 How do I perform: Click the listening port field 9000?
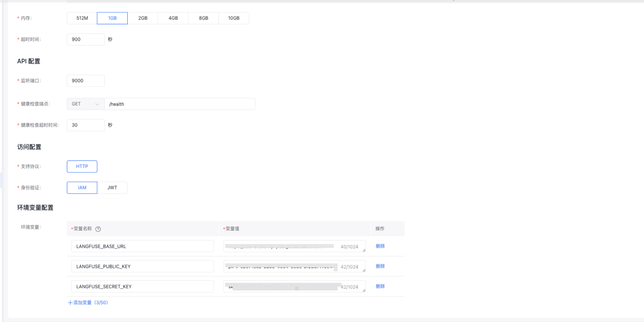[x=85, y=81]
